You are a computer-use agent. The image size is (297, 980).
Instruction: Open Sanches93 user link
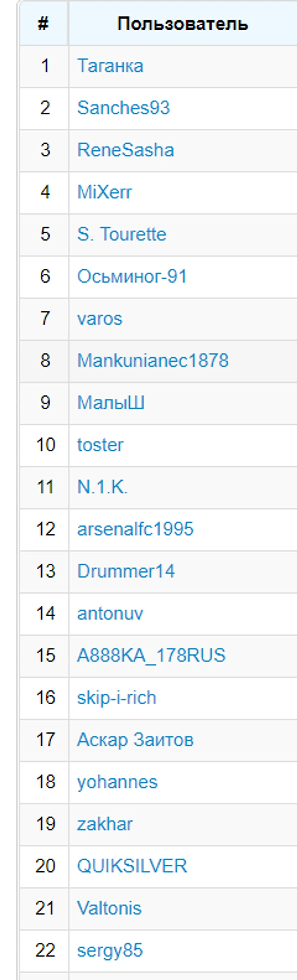123,108
